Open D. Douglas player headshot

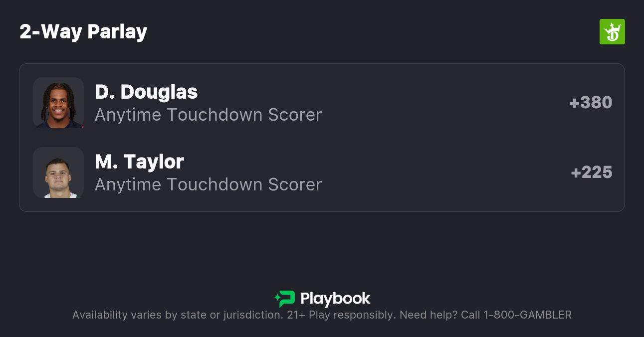58,103
